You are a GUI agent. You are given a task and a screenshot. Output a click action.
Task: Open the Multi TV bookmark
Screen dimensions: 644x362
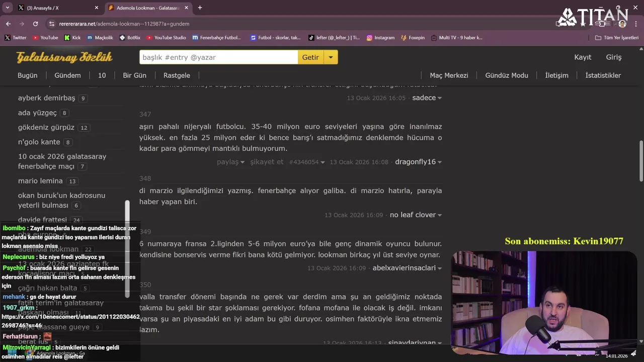[456, 38]
